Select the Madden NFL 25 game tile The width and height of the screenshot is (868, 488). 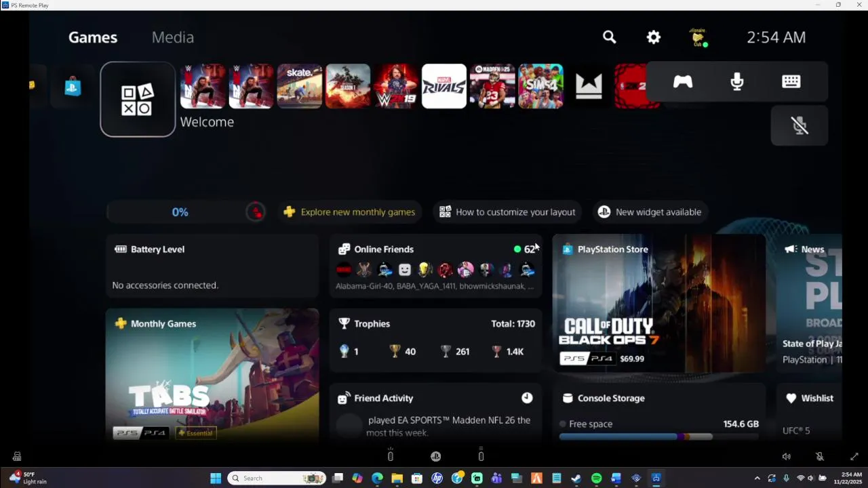(493, 86)
